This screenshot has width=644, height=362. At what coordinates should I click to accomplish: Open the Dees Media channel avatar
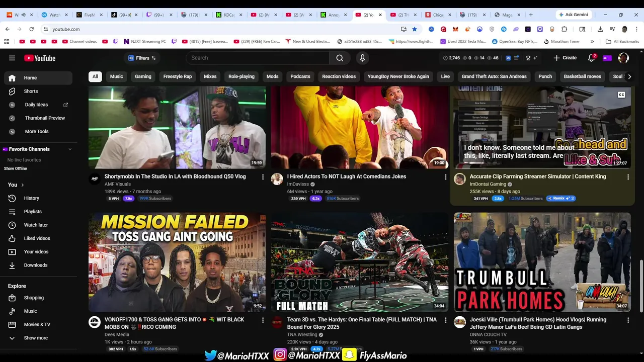click(95, 322)
